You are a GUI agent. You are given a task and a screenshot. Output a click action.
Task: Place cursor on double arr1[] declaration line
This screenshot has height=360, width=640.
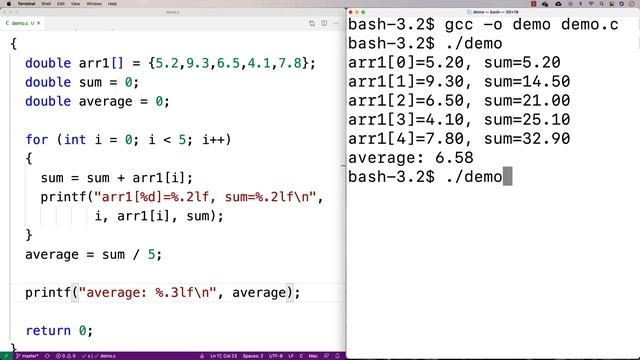tap(170, 63)
